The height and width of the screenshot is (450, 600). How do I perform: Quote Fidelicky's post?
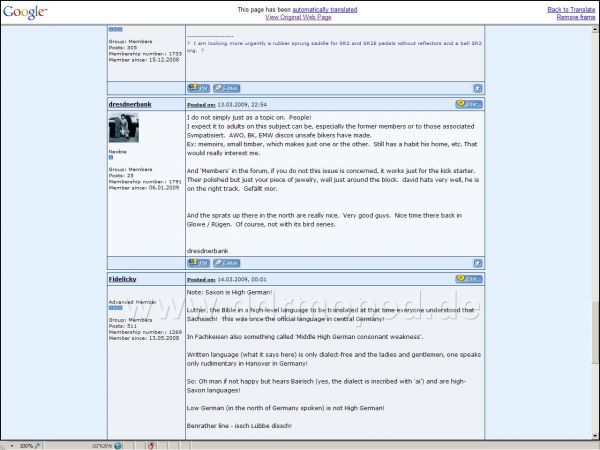click(x=467, y=279)
